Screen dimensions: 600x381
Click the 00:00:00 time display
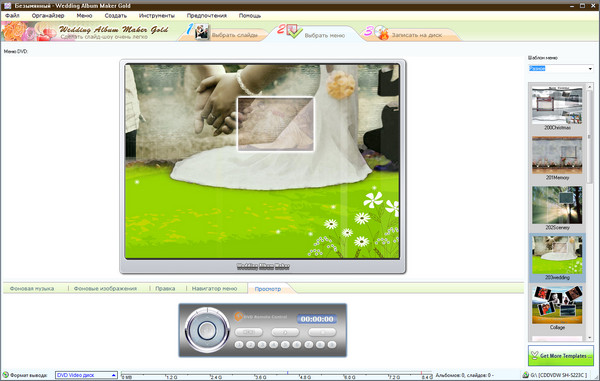(317, 319)
